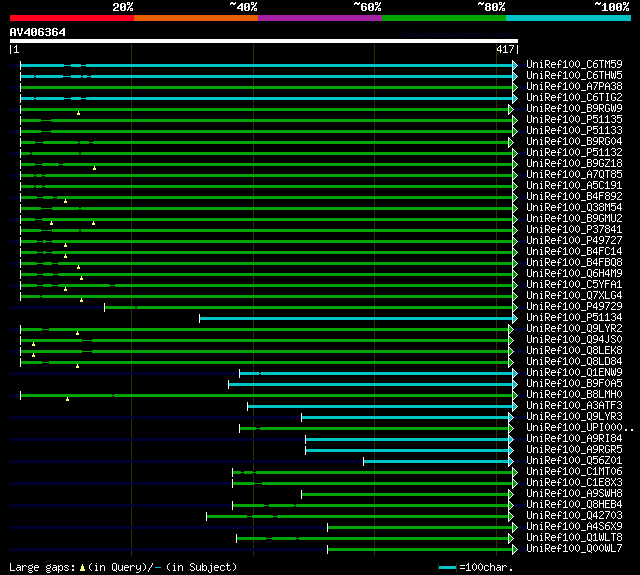Screen dimensions: 640x575
Task: Open the UniRef100_B4FBQ8 label
Action: pyautogui.click(x=574, y=263)
